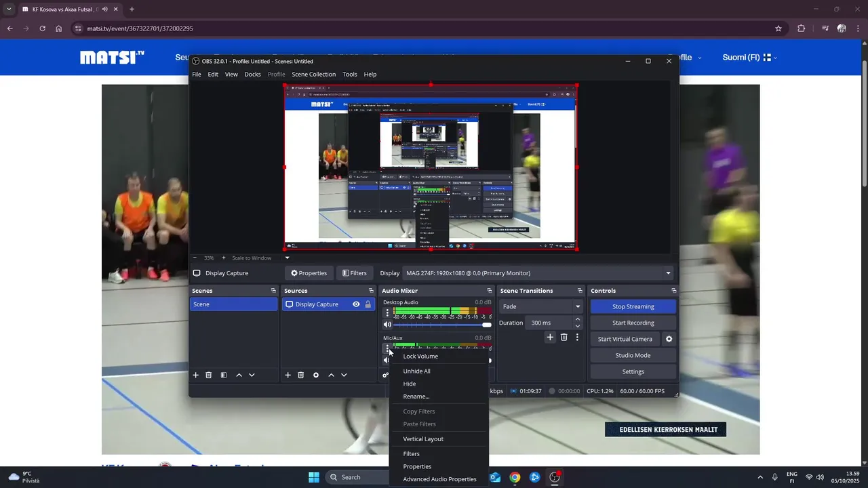
Task: Add a scene transition with plus icon
Action: click(550, 337)
